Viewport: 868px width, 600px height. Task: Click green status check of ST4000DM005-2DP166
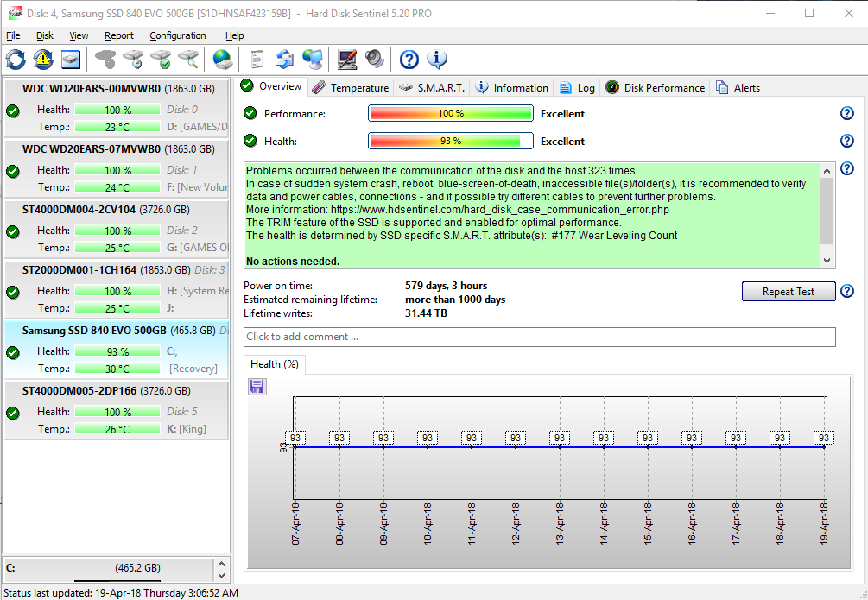(13, 413)
